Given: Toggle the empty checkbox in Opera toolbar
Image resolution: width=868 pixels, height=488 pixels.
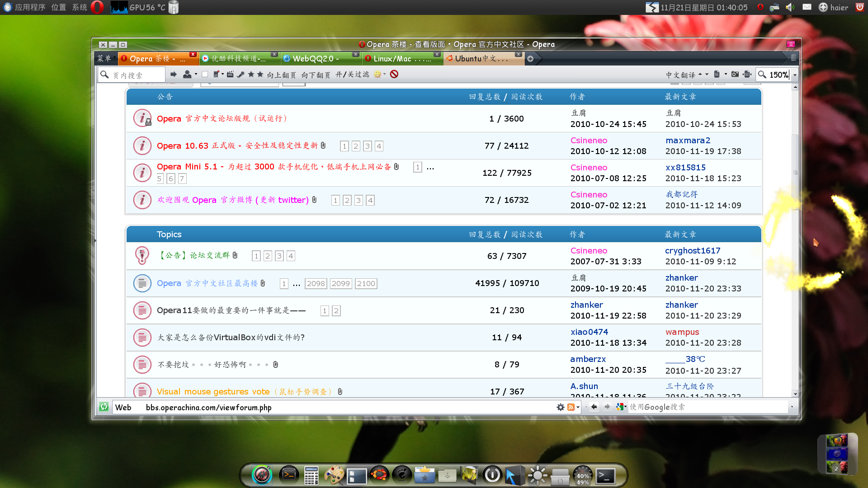Looking at the screenshot, I should coord(205,74).
